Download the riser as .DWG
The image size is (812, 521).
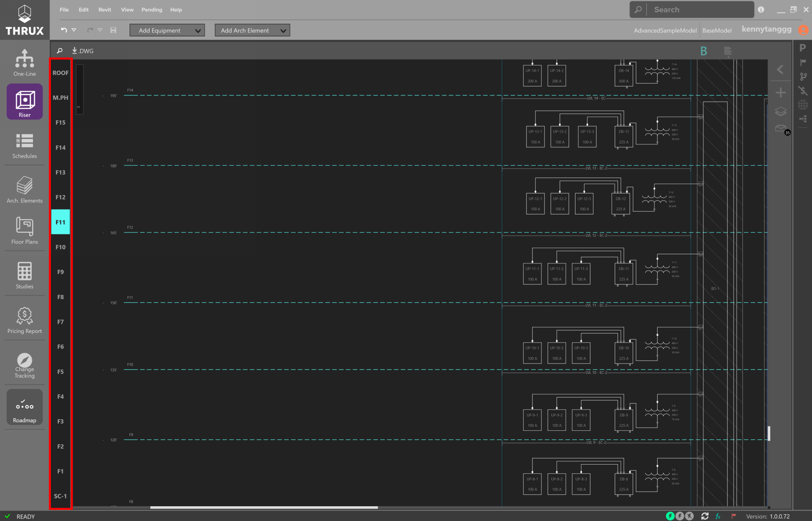pos(83,50)
